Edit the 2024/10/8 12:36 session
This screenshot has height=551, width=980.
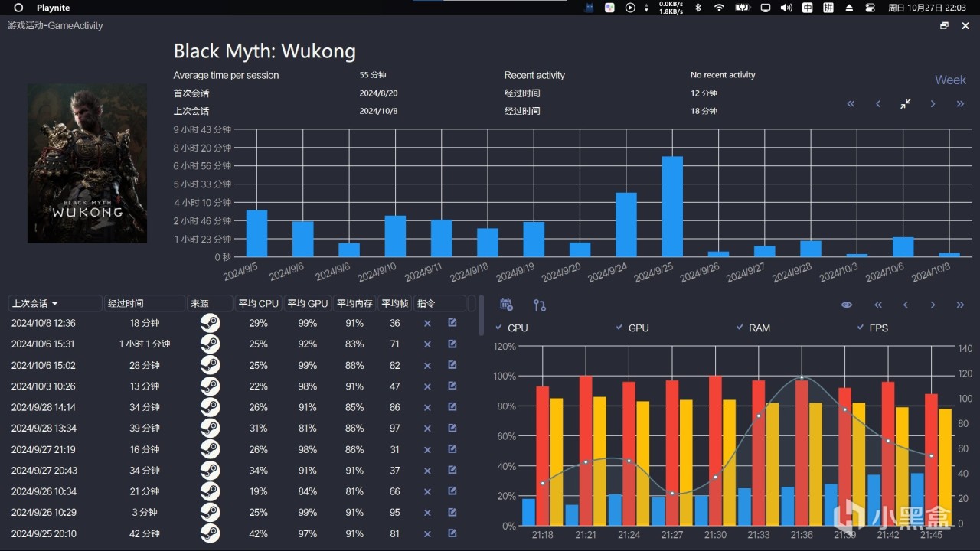[x=452, y=323]
